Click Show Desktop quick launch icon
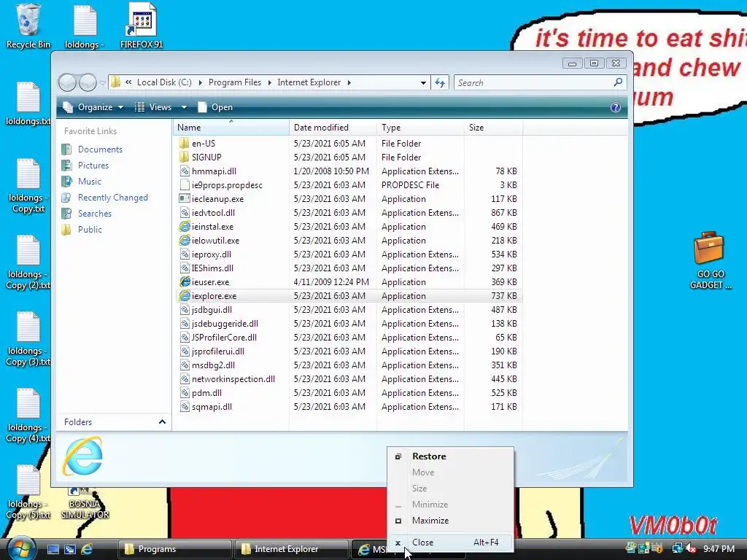 coord(53,549)
